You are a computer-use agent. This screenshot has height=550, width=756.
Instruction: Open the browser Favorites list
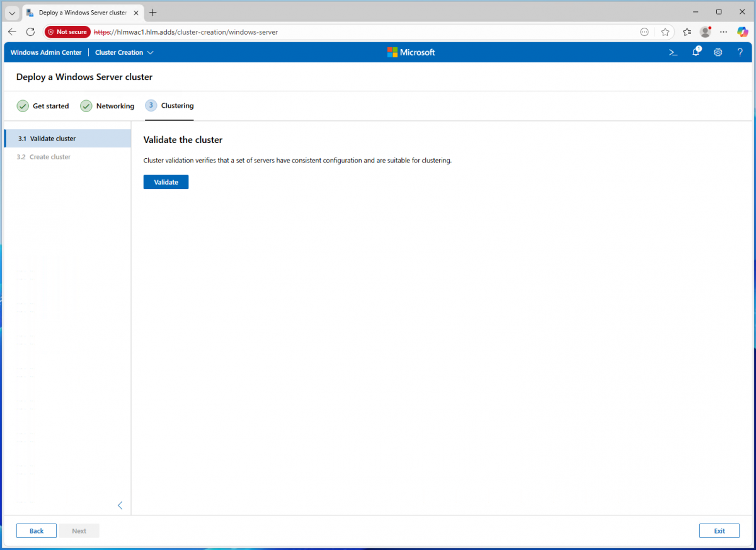(x=687, y=32)
